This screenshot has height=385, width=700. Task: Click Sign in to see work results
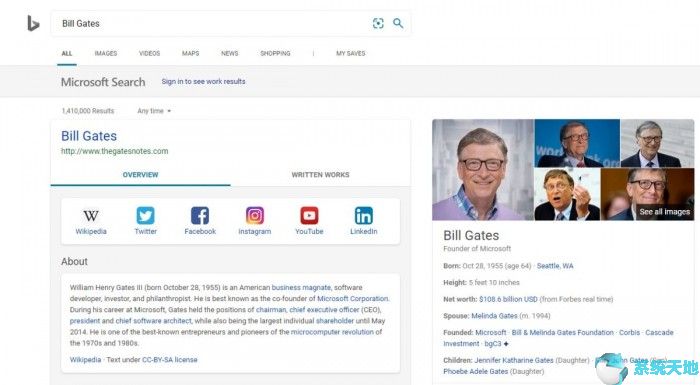[203, 81]
